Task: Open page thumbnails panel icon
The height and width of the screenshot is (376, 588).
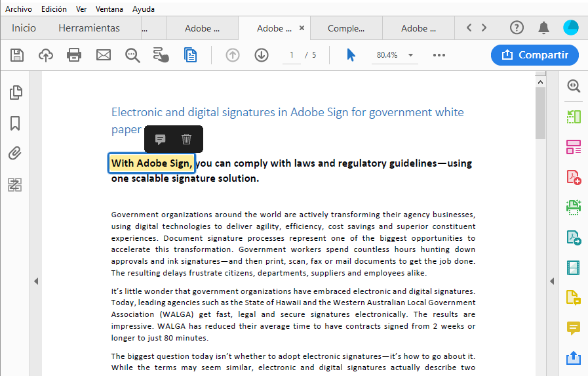Action: [15, 93]
